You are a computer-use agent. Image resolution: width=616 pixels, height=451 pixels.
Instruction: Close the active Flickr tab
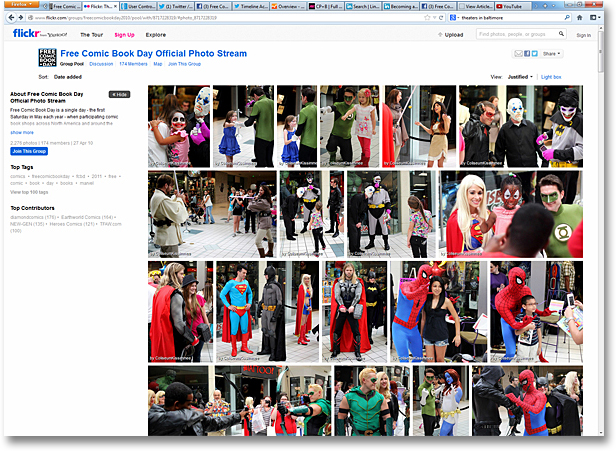click(116, 6)
